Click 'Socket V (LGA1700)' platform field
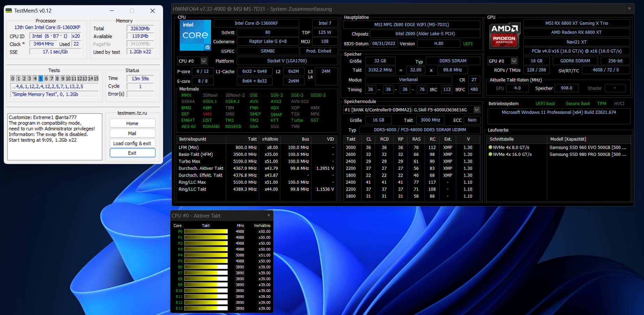Viewport: 644px width, 315px height. [287, 61]
